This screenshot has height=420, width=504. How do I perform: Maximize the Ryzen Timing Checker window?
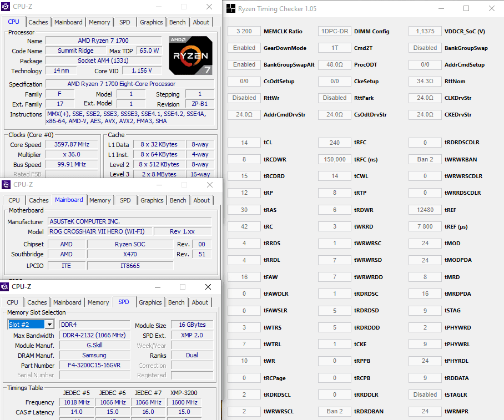tap(466, 9)
